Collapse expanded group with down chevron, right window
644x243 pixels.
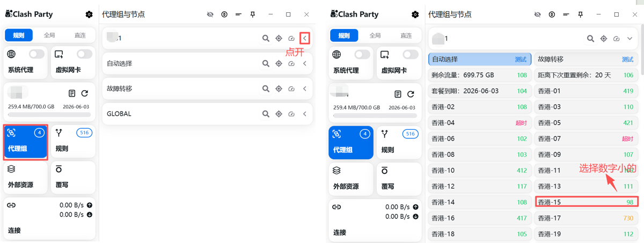tap(630, 39)
